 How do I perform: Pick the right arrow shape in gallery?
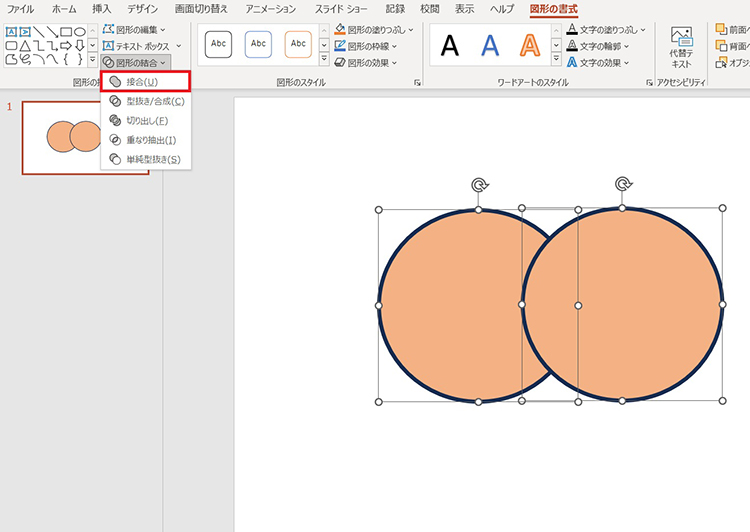click(x=66, y=45)
